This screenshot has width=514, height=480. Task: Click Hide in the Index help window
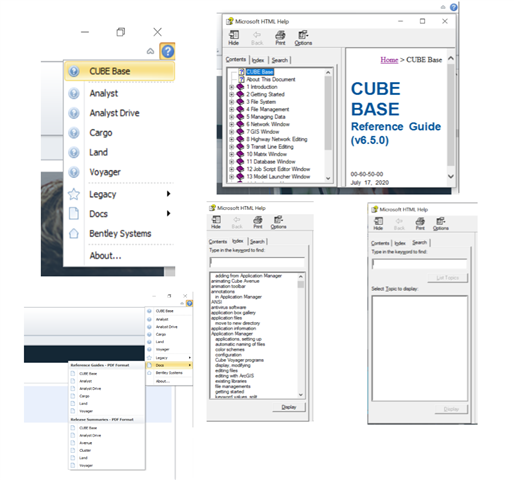[216, 222]
